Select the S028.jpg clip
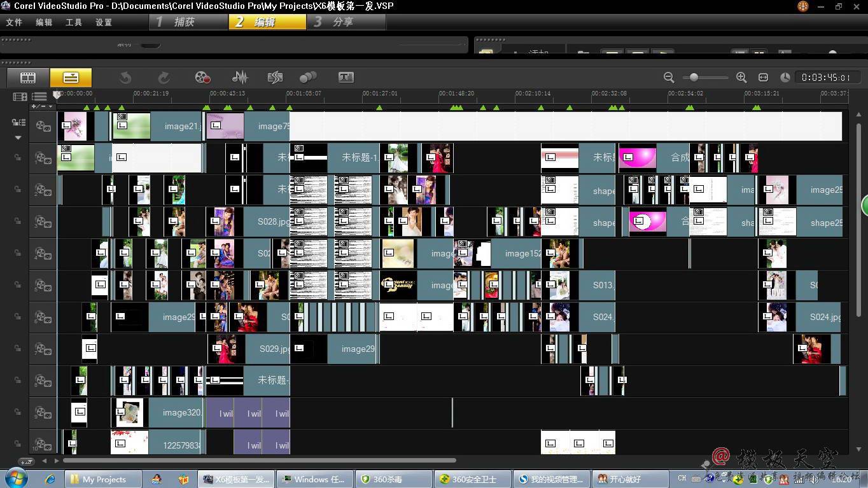The height and width of the screenshot is (488, 868). tap(248, 222)
